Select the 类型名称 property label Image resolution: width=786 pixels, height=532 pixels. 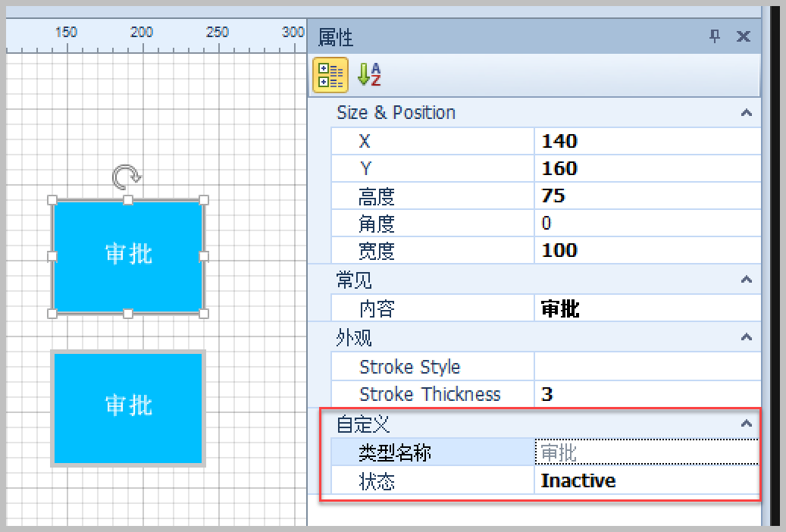click(x=395, y=452)
